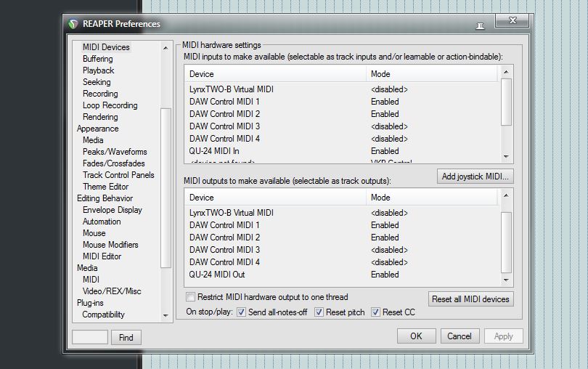Image resolution: width=588 pixels, height=369 pixels.
Task: Click the REAPER logo in title bar
Action: pyautogui.click(x=73, y=24)
